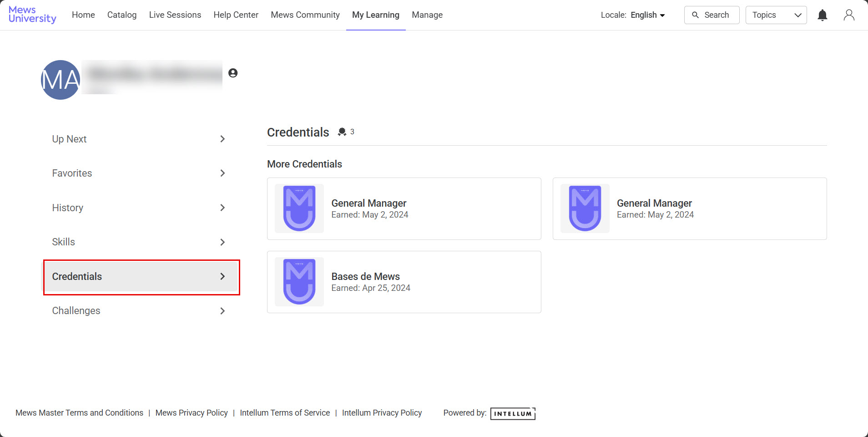
Task: Click the chevron in the Credentials row
Action: [x=222, y=276]
